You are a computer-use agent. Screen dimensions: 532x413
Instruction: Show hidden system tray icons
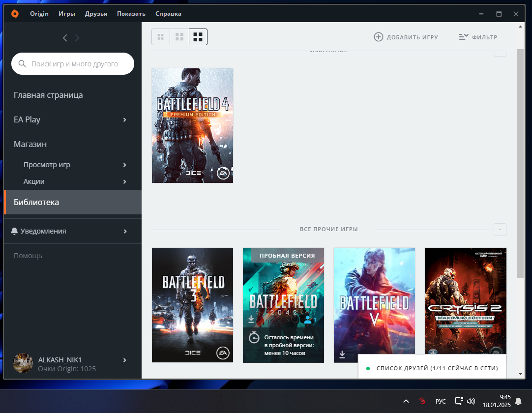(406, 401)
